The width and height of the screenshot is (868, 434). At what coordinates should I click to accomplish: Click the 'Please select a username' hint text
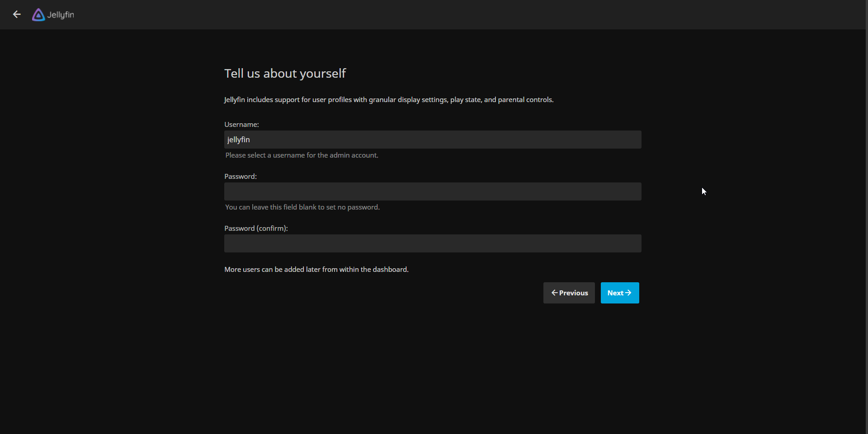(302, 155)
